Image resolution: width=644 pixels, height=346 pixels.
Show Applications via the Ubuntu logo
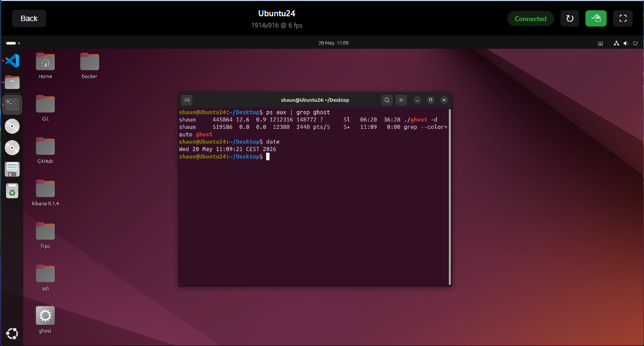tap(12, 334)
